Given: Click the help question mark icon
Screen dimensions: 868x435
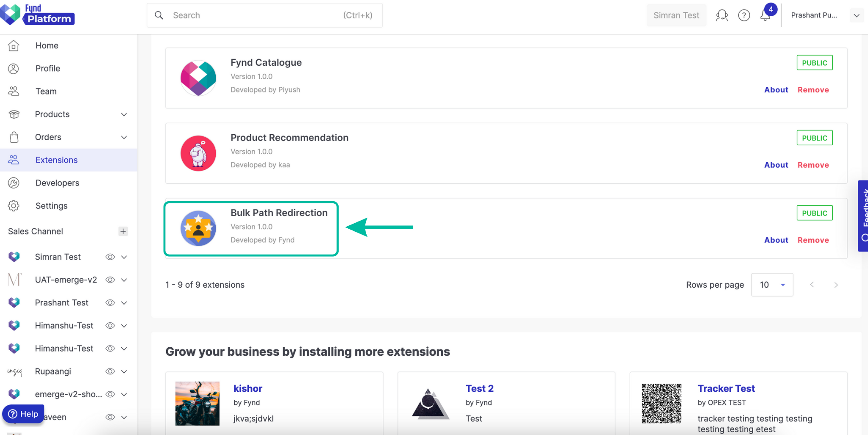Looking at the screenshot, I should 744,15.
